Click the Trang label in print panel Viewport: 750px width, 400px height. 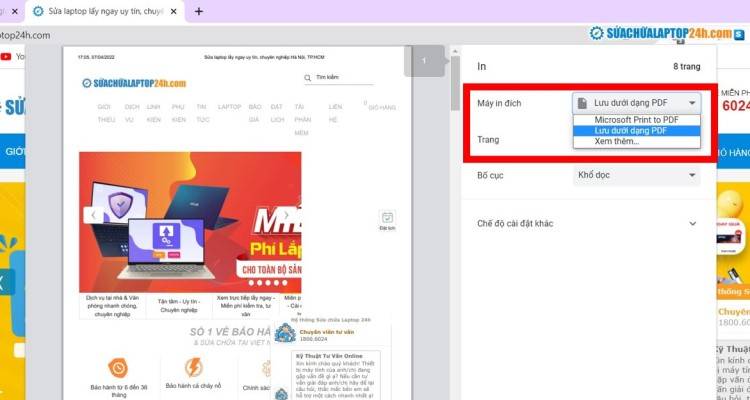tap(488, 140)
